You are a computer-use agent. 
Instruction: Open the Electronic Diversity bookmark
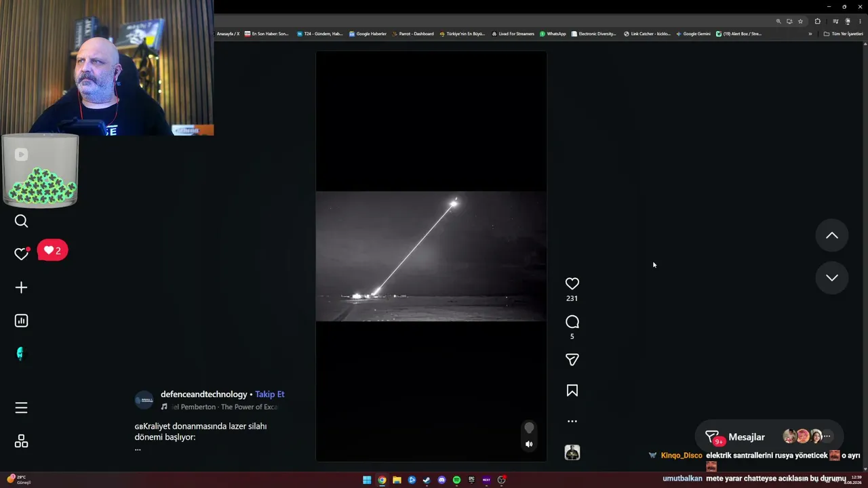(x=594, y=34)
